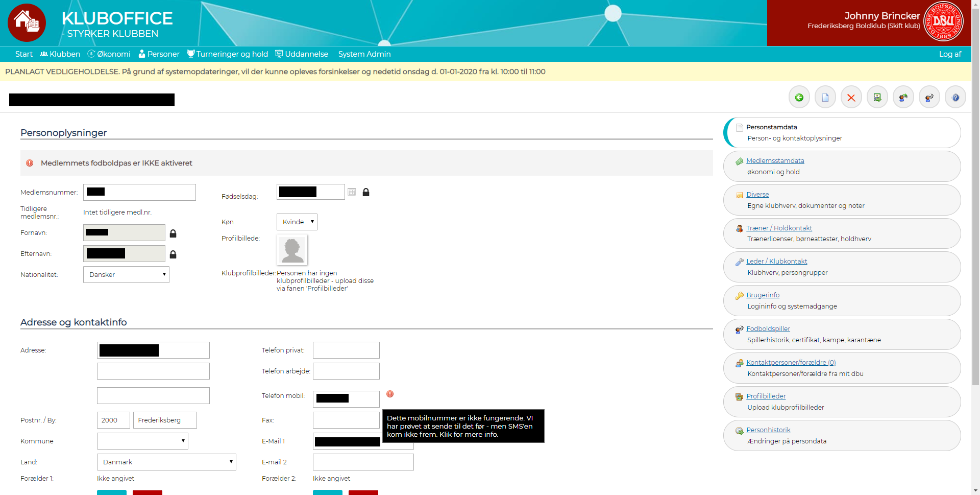Click the lock icon next to Fødselsdag
980x495 pixels.
click(x=366, y=192)
